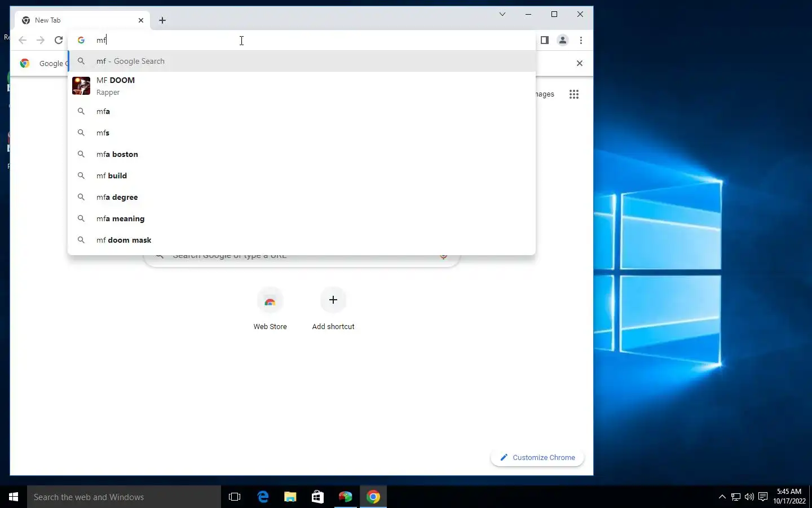
Task: Click the red-green app icon on the taskbar
Action: 346,497
